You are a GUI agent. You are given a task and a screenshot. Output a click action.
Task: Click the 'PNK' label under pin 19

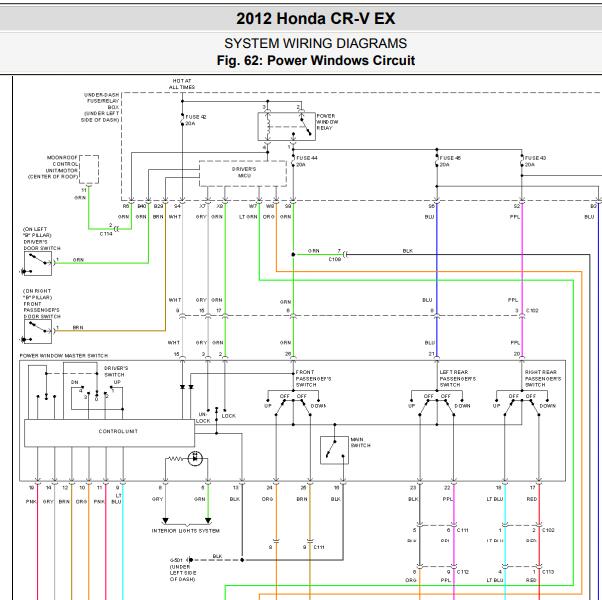click(x=31, y=502)
